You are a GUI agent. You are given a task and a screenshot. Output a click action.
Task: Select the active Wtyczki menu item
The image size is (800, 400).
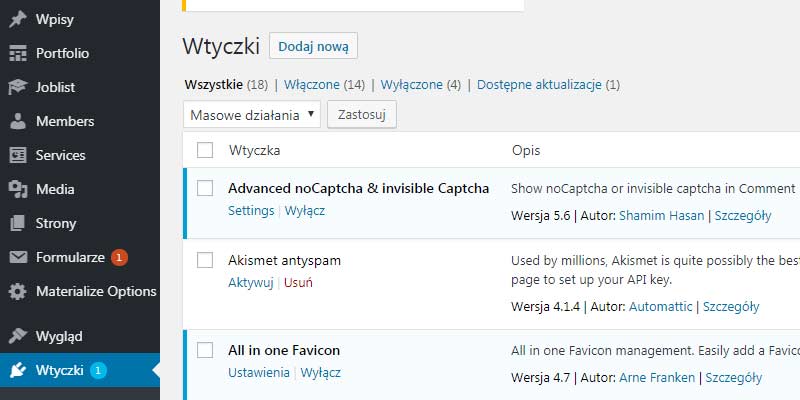tap(80, 370)
